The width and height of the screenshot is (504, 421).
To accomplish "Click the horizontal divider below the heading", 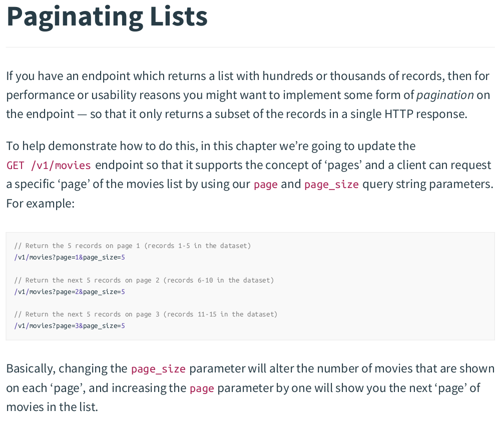I will (250, 47).
